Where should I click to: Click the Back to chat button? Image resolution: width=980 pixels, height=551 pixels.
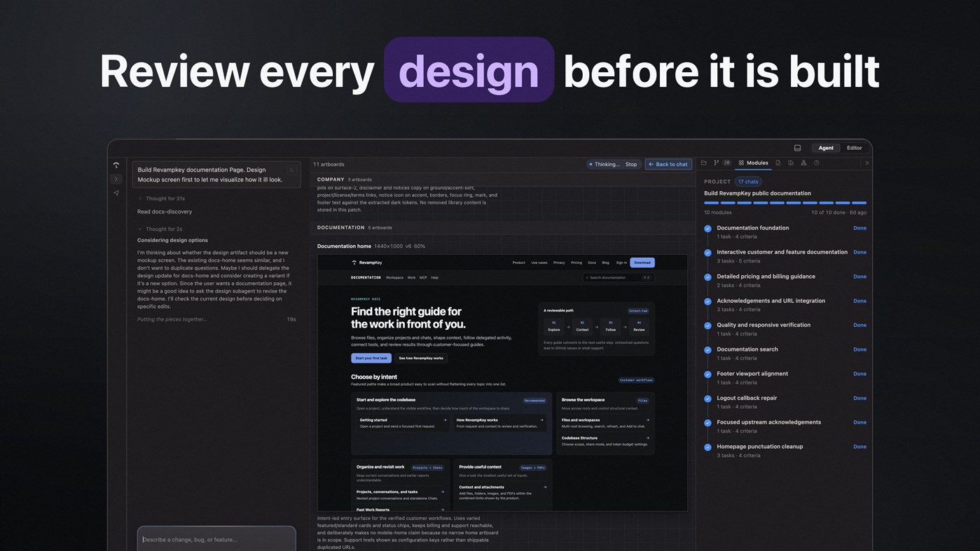(x=668, y=165)
